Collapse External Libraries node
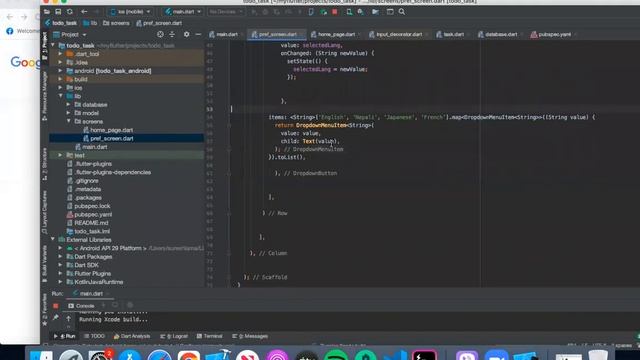This screenshot has height=360, width=640. [x=53, y=240]
